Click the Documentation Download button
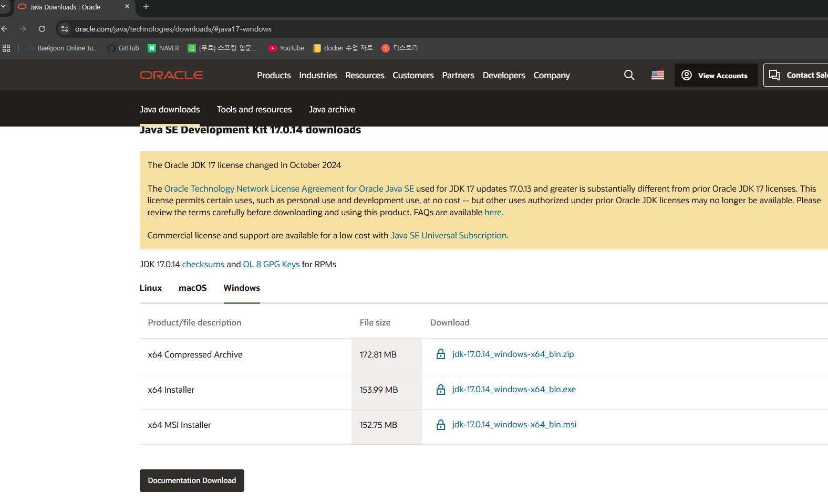The width and height of the screenshot is (828, 504). coord(192,480)
